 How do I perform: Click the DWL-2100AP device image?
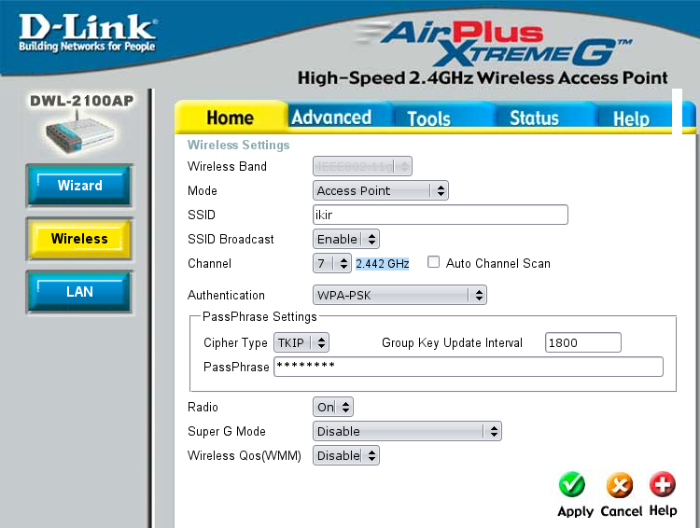[x=75, y=132]
